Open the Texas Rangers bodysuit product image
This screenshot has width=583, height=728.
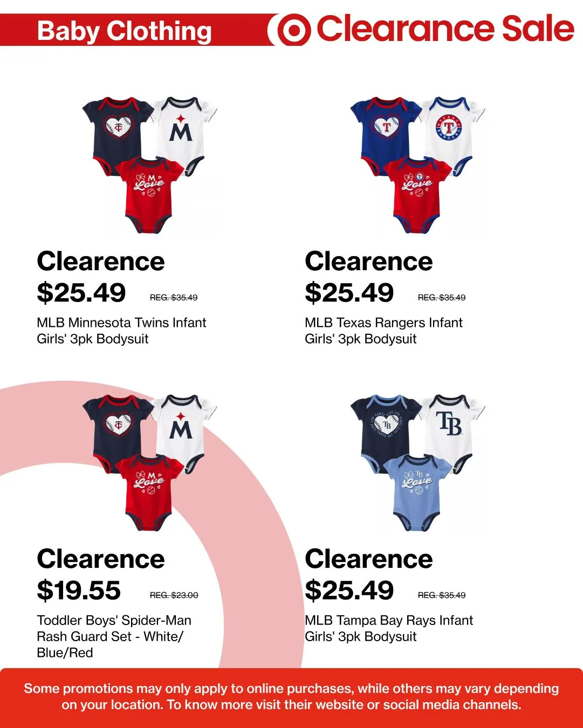tap(418, 165)
